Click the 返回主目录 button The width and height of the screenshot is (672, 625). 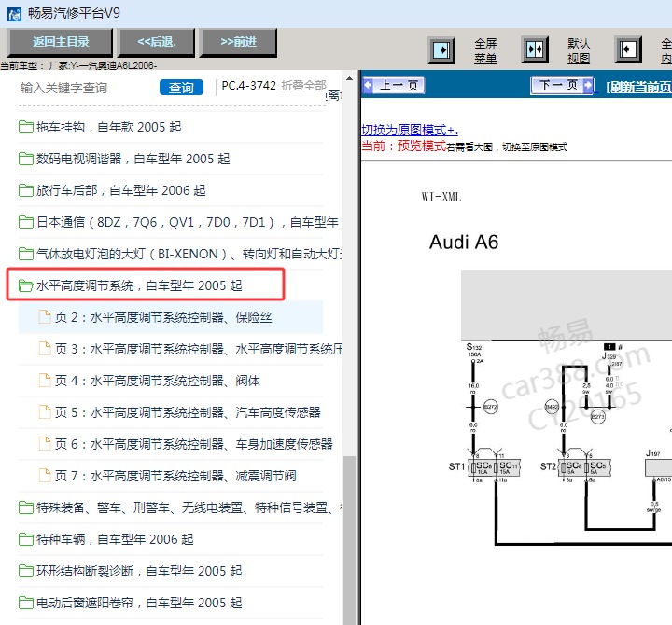click(x=61, y=42)
